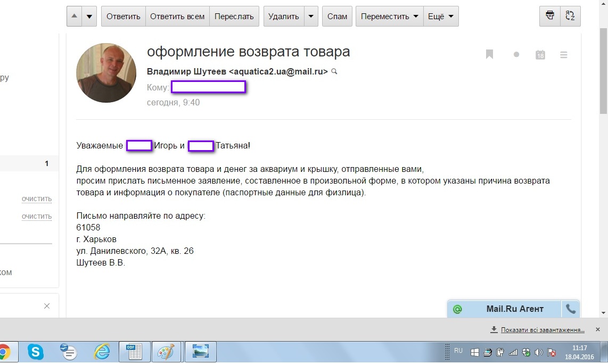Viewport: 608px width, 364px height.
Task: Expand the dropdown arrow next to Удалить
Action: [x=311, y=16]
